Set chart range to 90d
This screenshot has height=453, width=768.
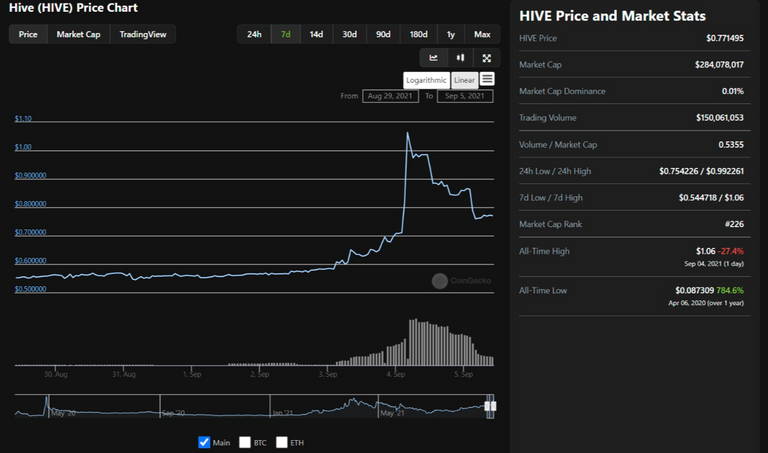click(383, 34)
